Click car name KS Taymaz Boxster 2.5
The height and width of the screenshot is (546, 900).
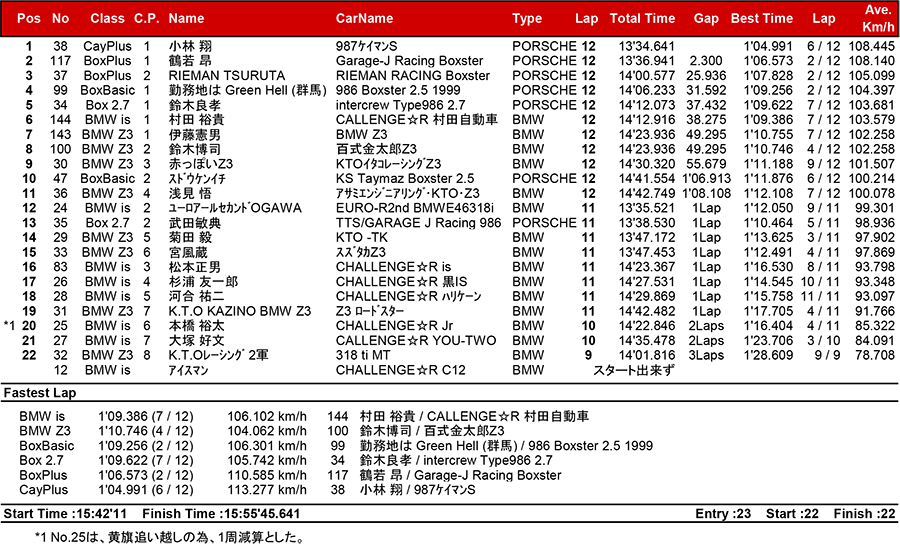(405, 179)
